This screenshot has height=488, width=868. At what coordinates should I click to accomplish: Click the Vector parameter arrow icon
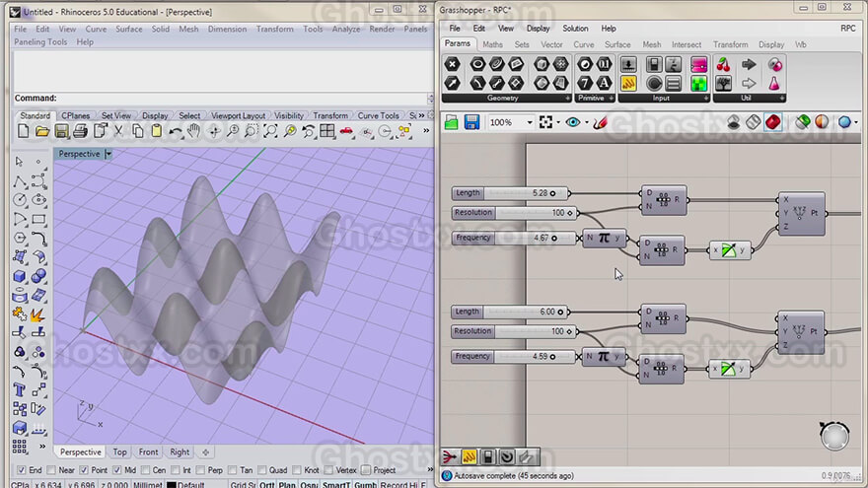point(453,83)
